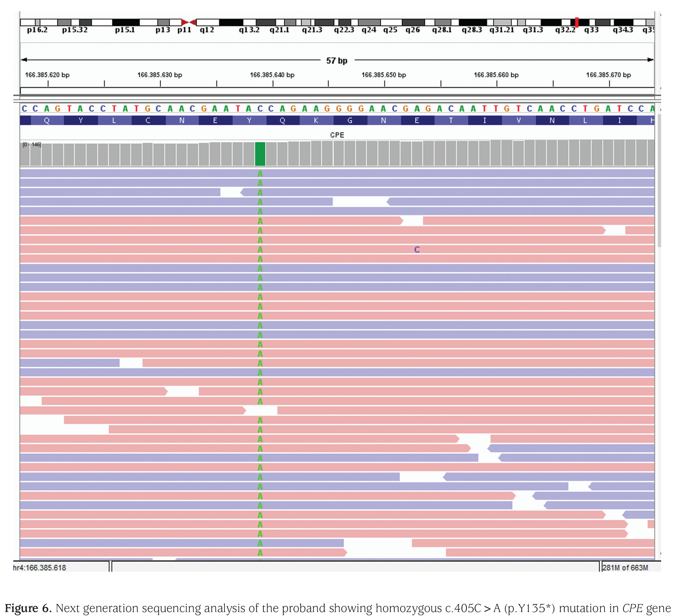Image resolution: width=681 pixels, height=616 pixels.
Task: Click the 166.385.650 bp ruler label
Action: point(384,75)
